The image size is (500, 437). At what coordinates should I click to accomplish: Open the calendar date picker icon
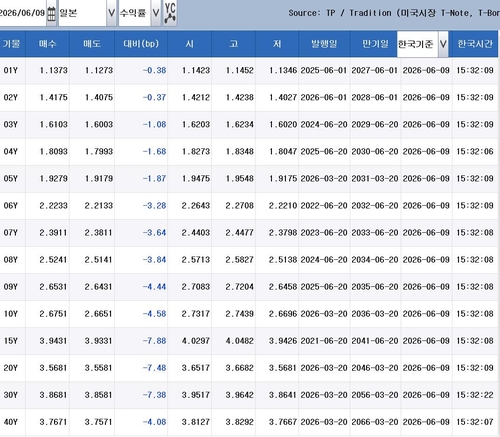[51, 14]
